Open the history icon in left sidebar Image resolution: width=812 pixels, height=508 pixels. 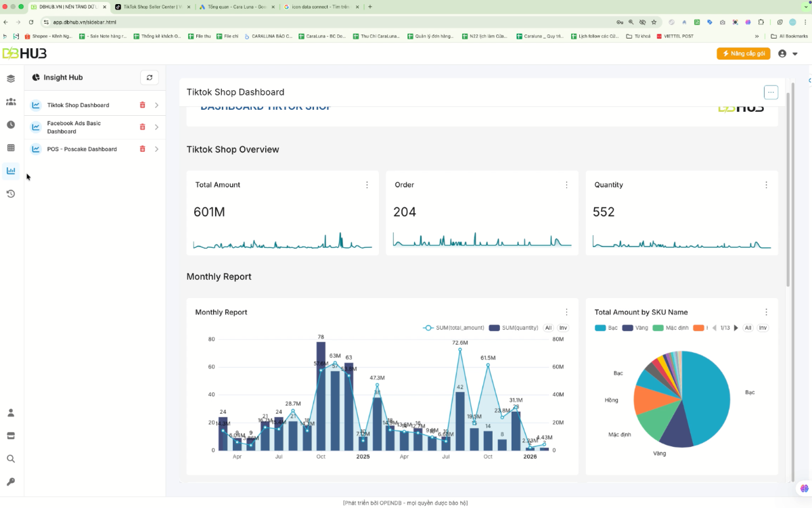(x=11, y=194)
